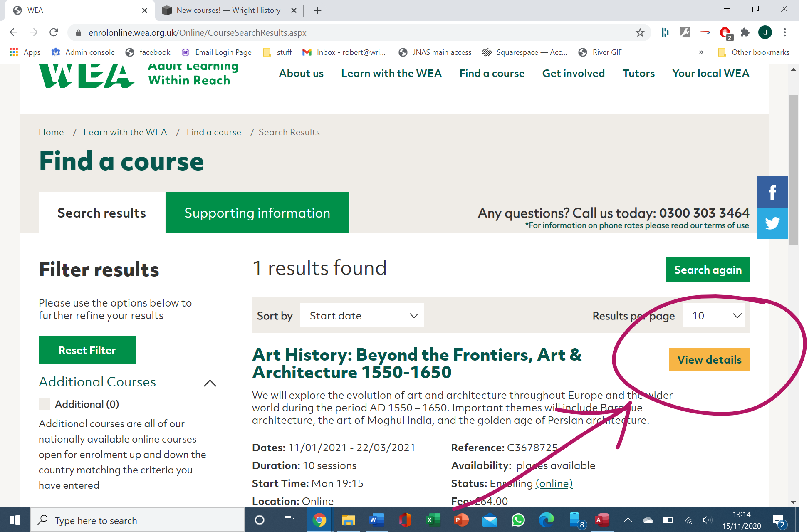Open the Chrome extensions puzzle icon

[x=745, y=32]
